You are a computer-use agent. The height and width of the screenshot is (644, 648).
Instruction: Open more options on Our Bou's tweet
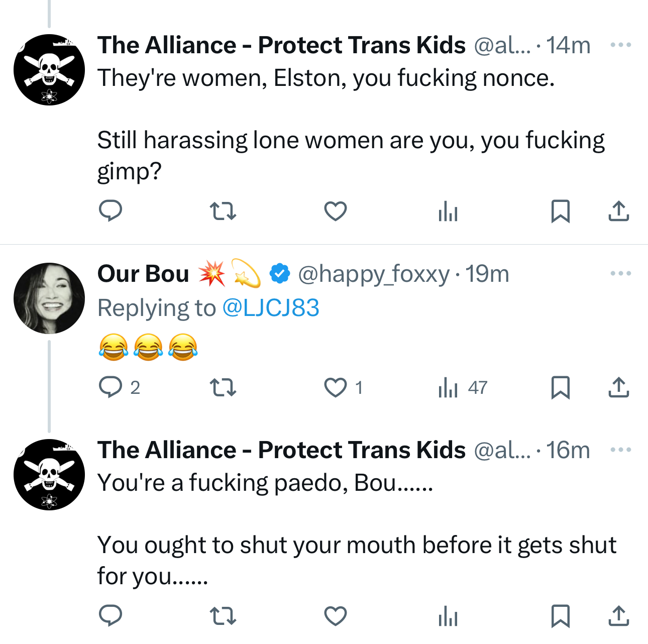(x=620, y=274)
